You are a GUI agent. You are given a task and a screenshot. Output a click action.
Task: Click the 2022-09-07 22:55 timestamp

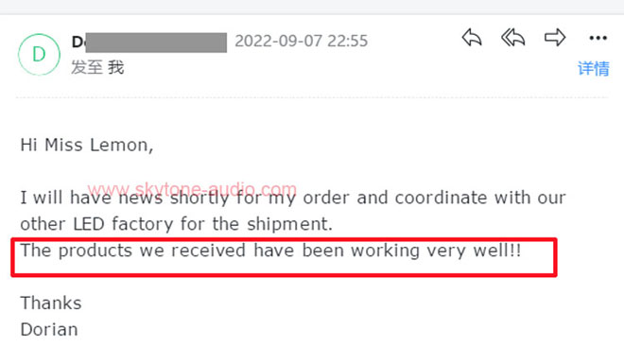(x=302, y=41)
